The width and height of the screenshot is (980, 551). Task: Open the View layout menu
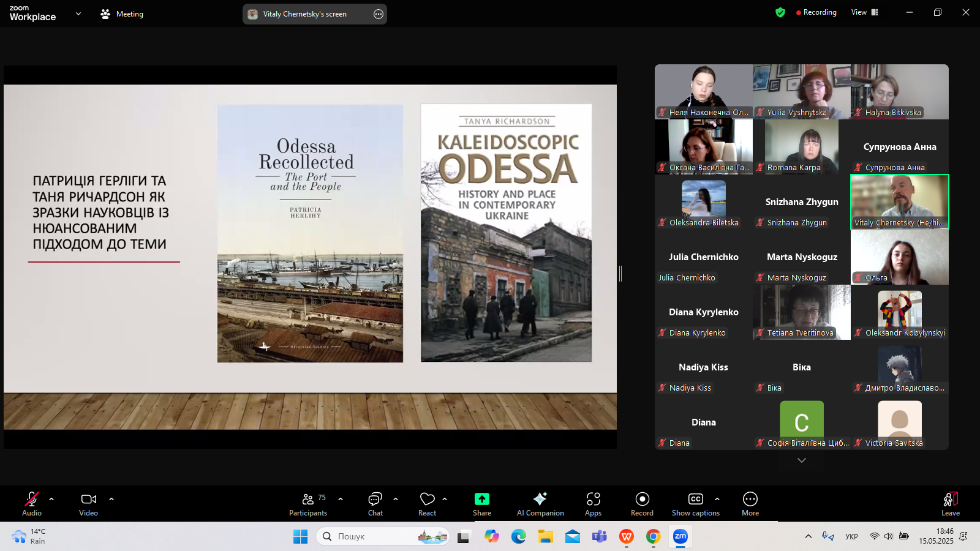click(864, 12)
